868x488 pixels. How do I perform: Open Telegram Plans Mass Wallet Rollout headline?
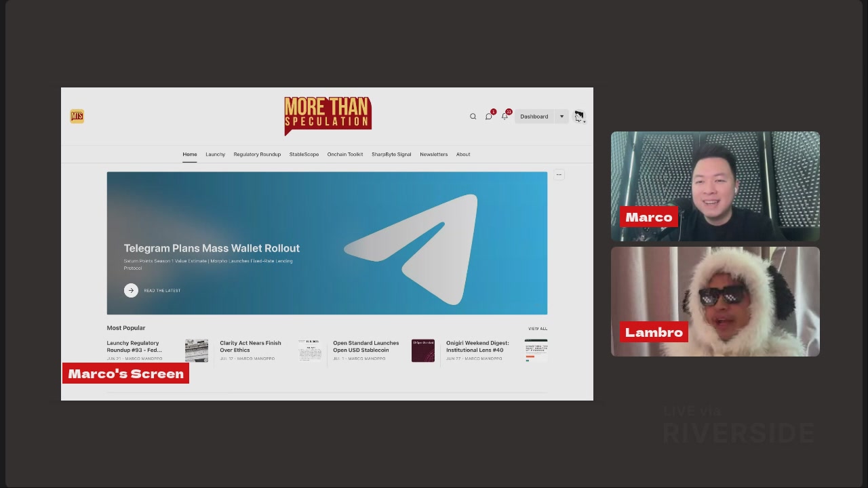(212, 248)
